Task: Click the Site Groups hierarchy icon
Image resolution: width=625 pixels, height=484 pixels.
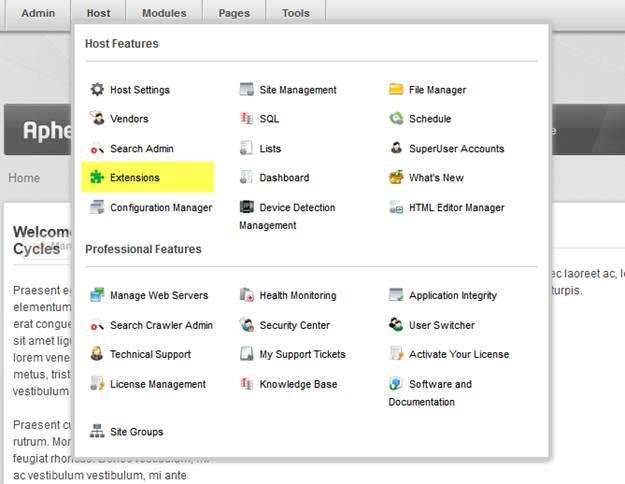Action: click(97, 431)
